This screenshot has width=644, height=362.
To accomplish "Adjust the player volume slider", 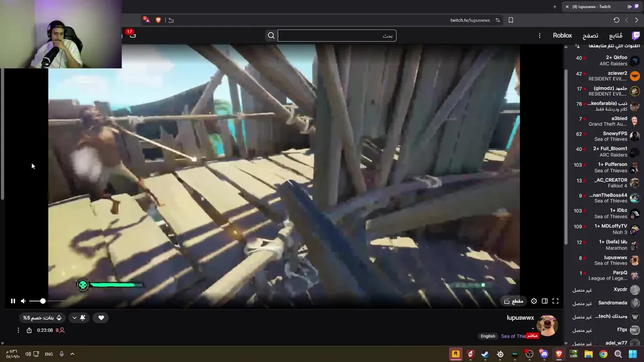I will (x=46, y=301).
